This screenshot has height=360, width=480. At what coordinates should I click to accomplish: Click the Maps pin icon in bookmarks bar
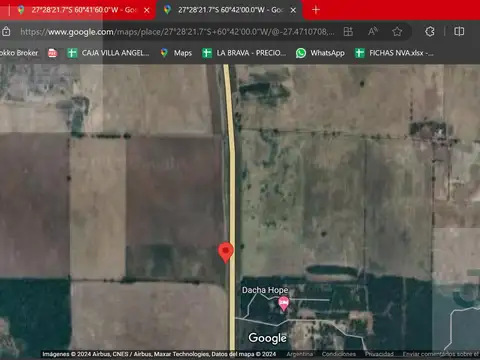tap(164, 53)
